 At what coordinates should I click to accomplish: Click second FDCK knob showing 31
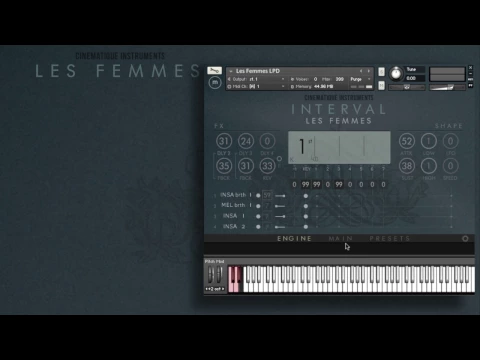(x=246, y=166)
